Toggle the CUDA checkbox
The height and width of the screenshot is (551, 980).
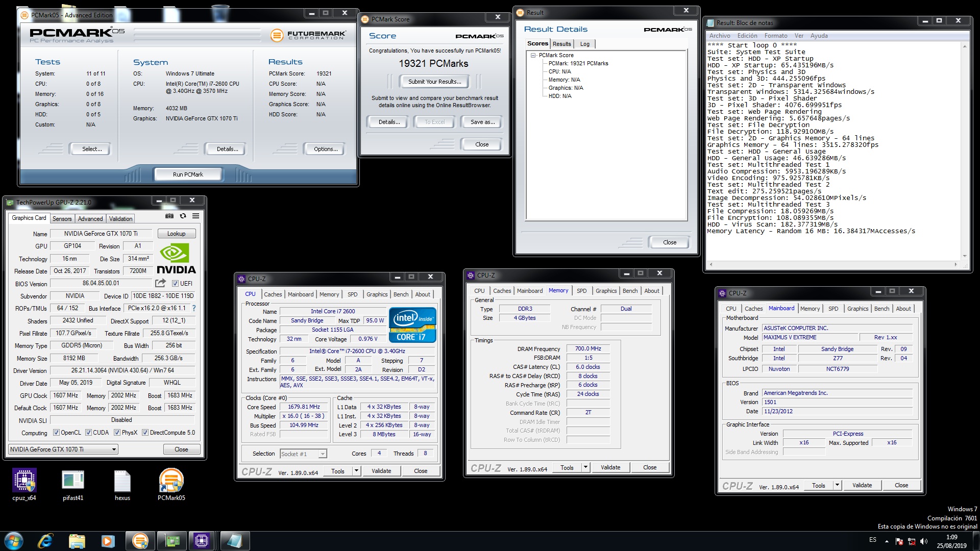pos(88,433)
